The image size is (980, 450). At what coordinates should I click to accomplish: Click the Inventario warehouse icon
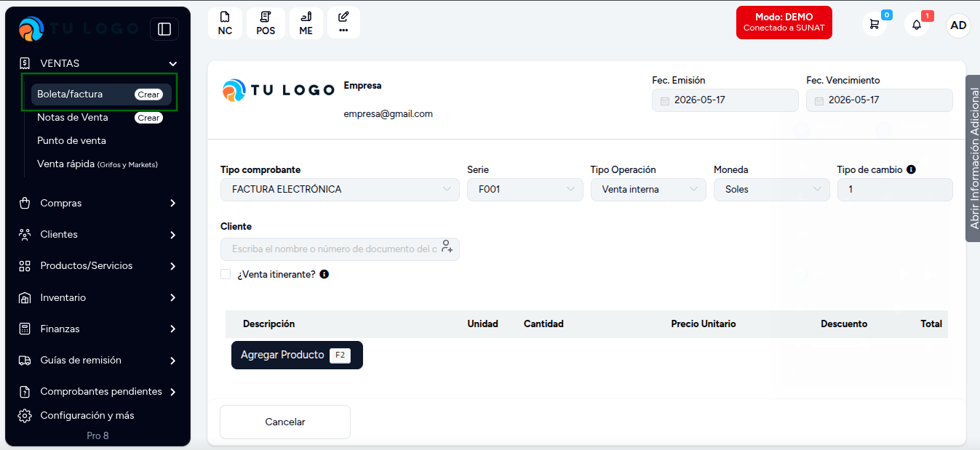(x=25, y=297)
